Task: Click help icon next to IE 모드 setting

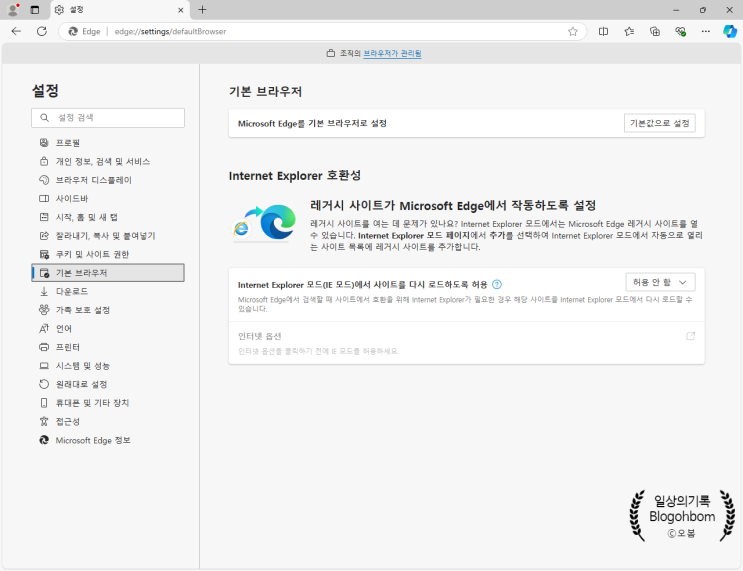Action: click(497, 284)
